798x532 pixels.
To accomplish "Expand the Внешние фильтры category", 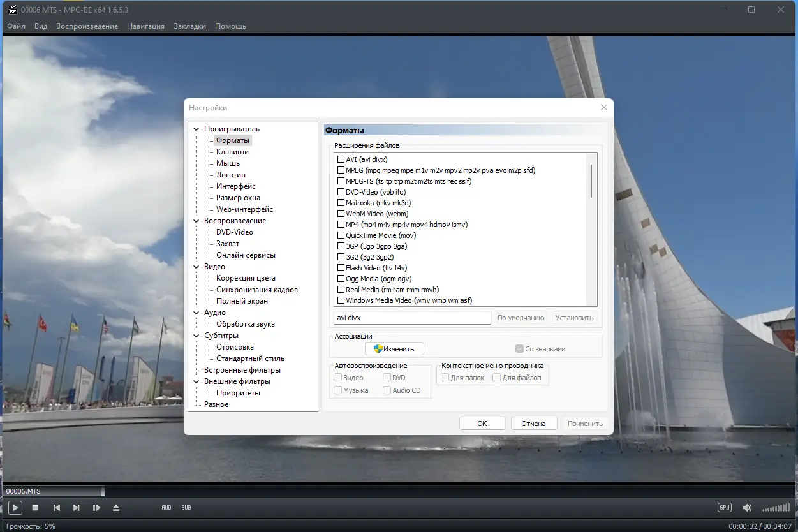I will point(196,381).
